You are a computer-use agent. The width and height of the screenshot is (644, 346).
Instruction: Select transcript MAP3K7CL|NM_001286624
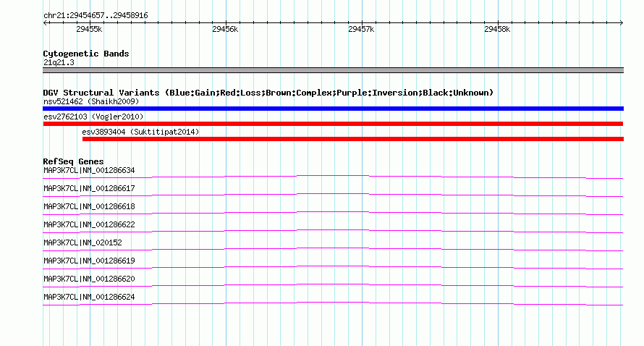(89, 297)
